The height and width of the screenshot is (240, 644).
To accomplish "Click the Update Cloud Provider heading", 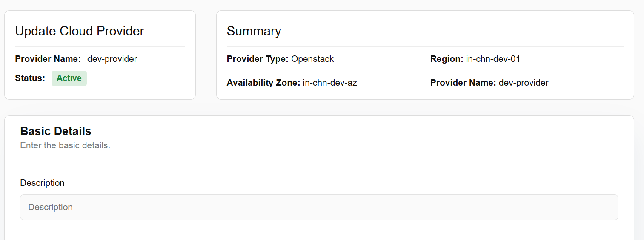I will 80,31.
